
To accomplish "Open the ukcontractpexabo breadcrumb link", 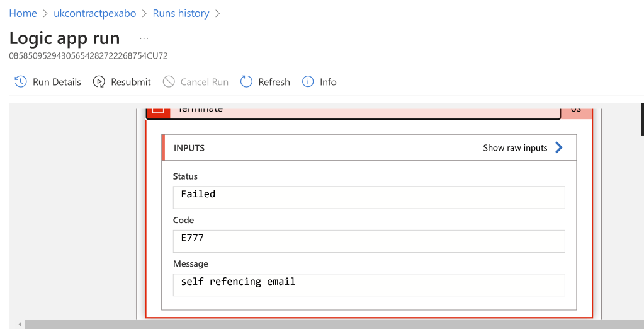I will 95,14.
